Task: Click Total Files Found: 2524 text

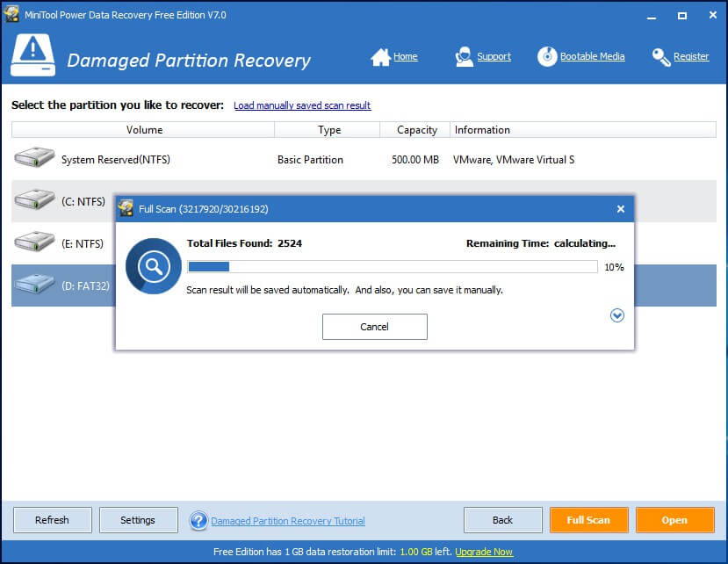Action: (244, 243)
